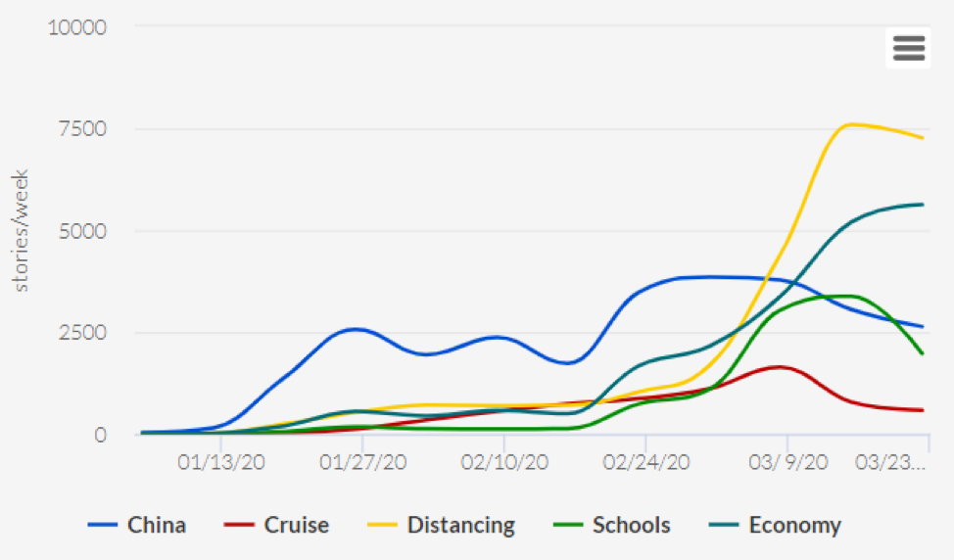Open the chart context menu hamburger icon
954x560 pixels.
(908, 47)
